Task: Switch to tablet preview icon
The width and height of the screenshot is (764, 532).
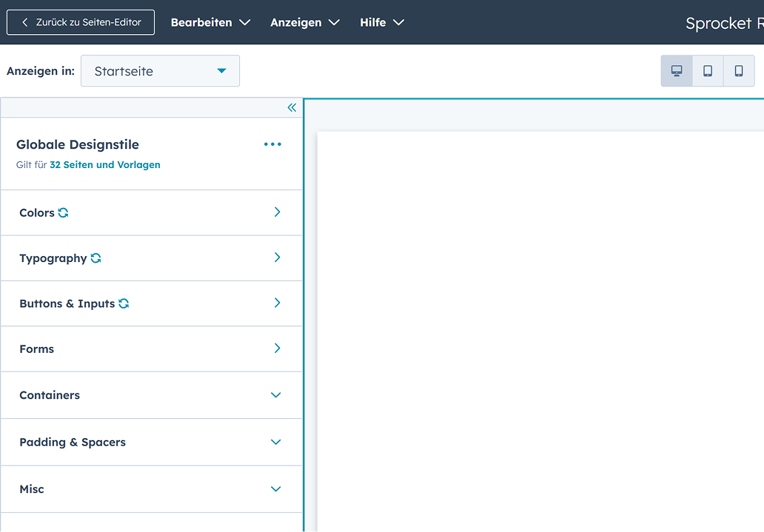Action: coord(708,71)
